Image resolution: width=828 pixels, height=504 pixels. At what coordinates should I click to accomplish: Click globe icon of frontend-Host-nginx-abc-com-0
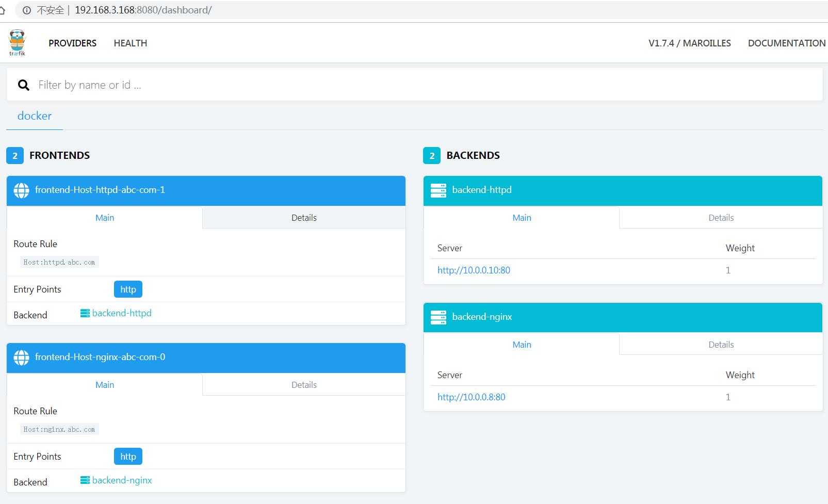[x=21, y=357]
